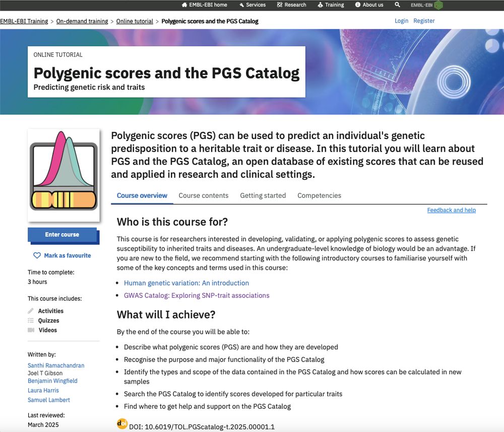The image size is (504, 432).
Task: Open GWAS Catalog: Exploring SNP-trait associations
Action: (x=197, y=296)
